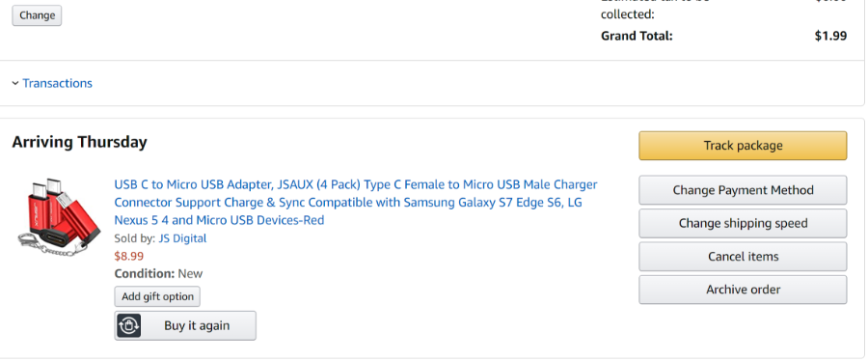
Task: Open Change Payment Method
Action: coord(743,190)
